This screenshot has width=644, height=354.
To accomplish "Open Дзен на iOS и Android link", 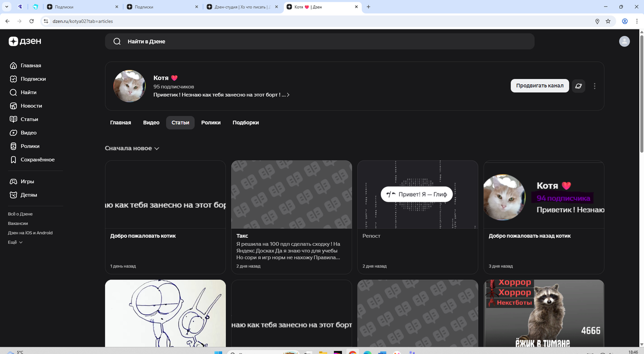I will 30,233.
